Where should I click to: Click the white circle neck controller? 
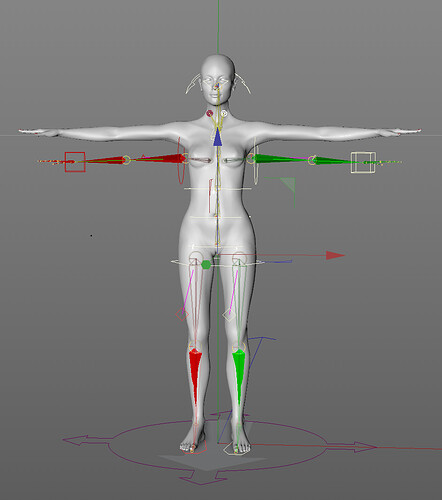point(224,113)
